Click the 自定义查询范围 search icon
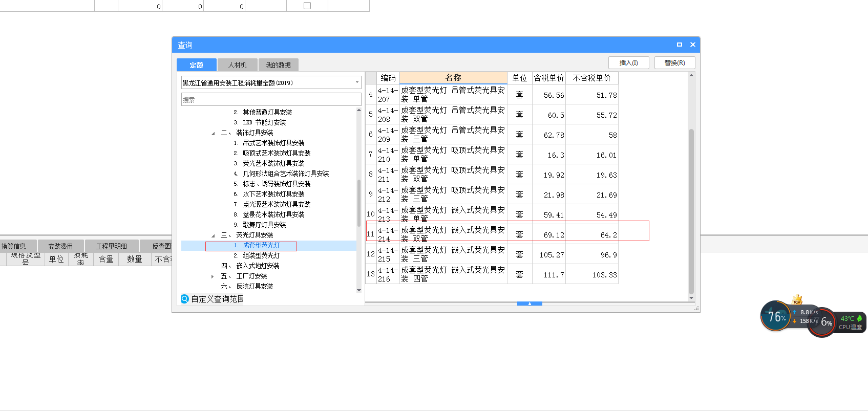The width and height of the screenshot is (868, 411). (x=185, y=299)
